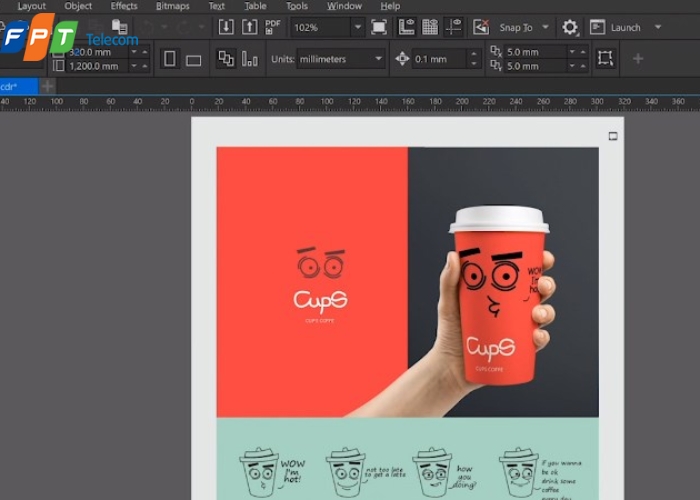The image size is (700, 500).
Task: Toggle the Show Grid button
Action: [x=430, y=27]
